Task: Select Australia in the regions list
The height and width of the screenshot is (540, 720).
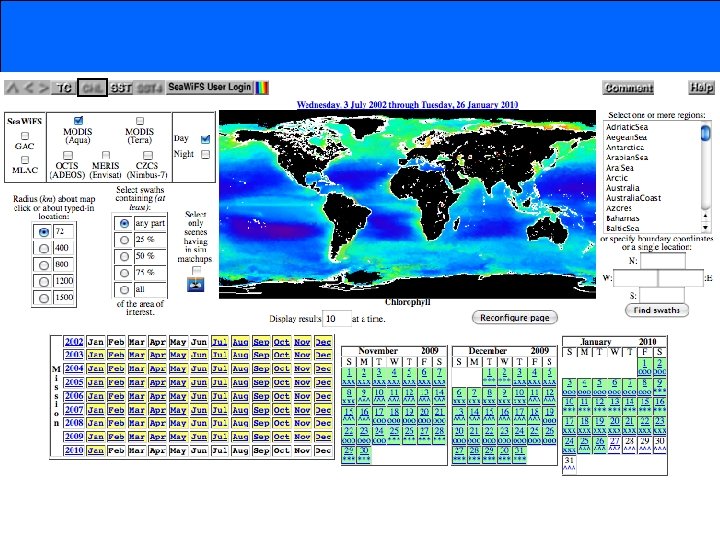Action: (x=623, y=188)
